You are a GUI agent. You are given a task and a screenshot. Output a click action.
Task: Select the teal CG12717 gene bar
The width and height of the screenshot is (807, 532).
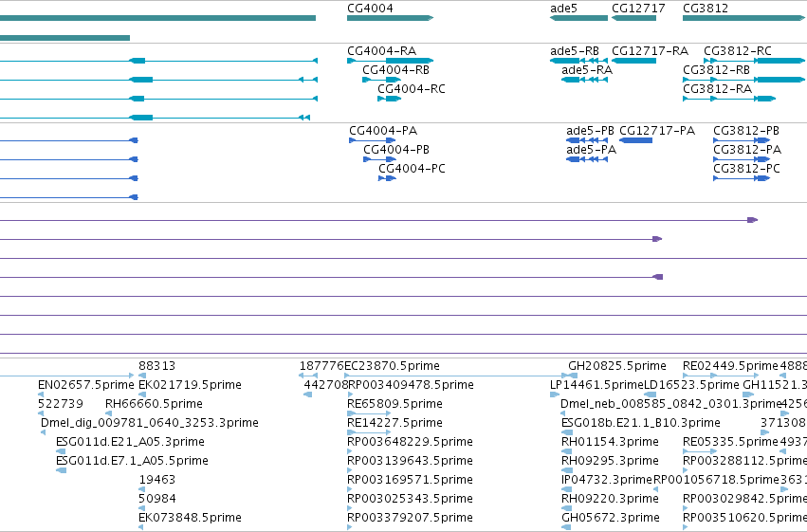click(634, 18)
